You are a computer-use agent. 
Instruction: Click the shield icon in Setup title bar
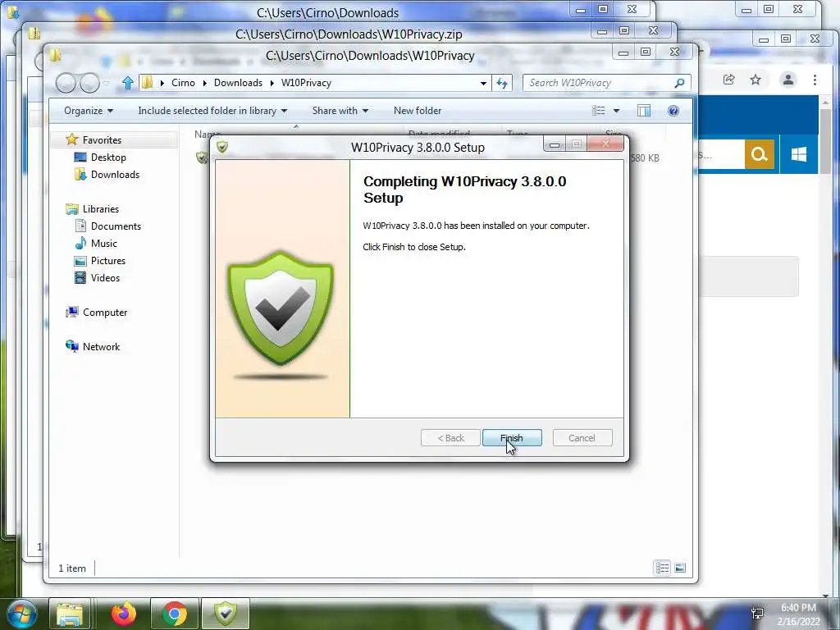click(x=222, y=147)
